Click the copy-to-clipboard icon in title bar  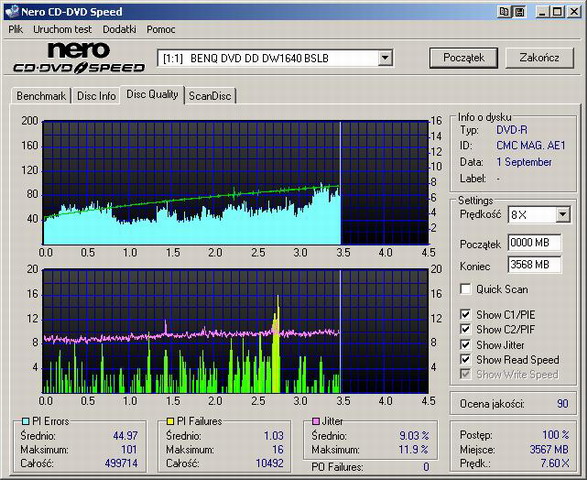pos(504,12)
